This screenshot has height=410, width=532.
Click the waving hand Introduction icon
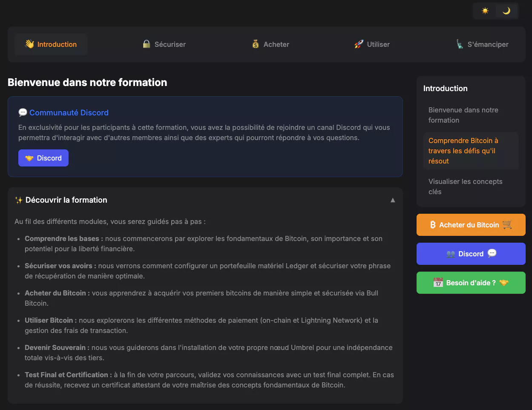[x=29, y=44]
